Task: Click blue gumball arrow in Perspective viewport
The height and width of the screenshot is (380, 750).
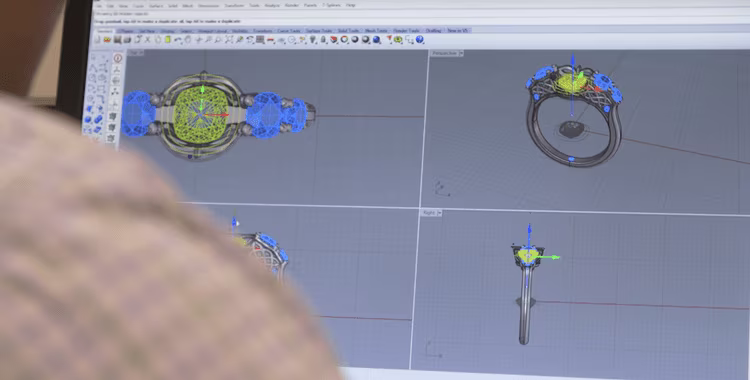Action: click(x=572, y=60)
